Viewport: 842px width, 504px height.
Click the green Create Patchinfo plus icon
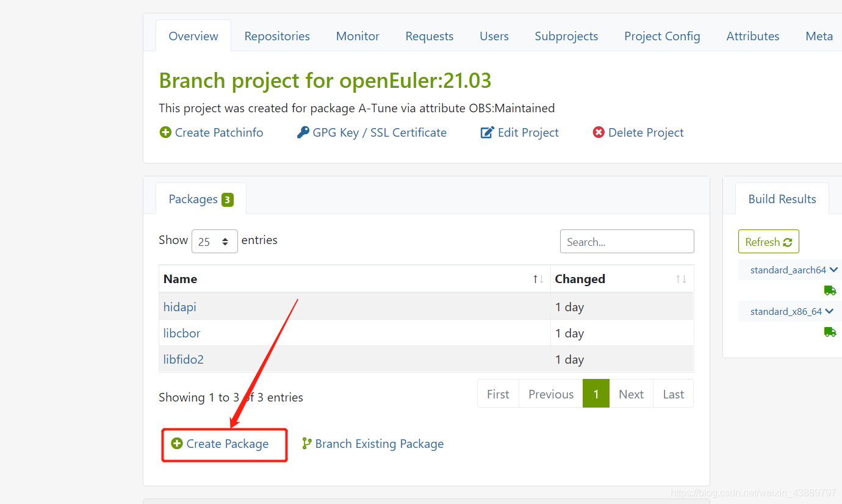pos(165,132)
